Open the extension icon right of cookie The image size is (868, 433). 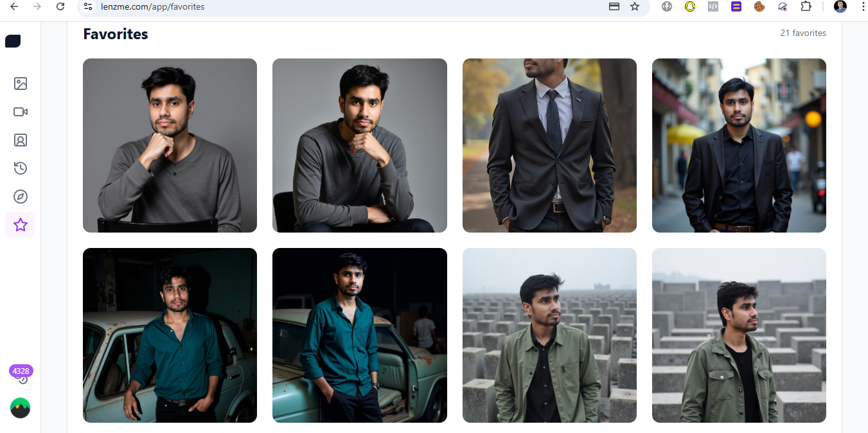coord(783,6)
